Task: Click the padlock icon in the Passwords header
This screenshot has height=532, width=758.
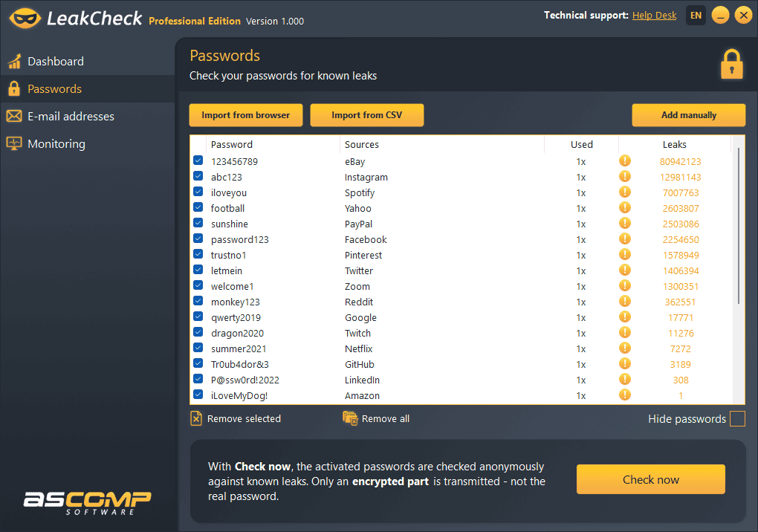Action: tap(731, 64)
